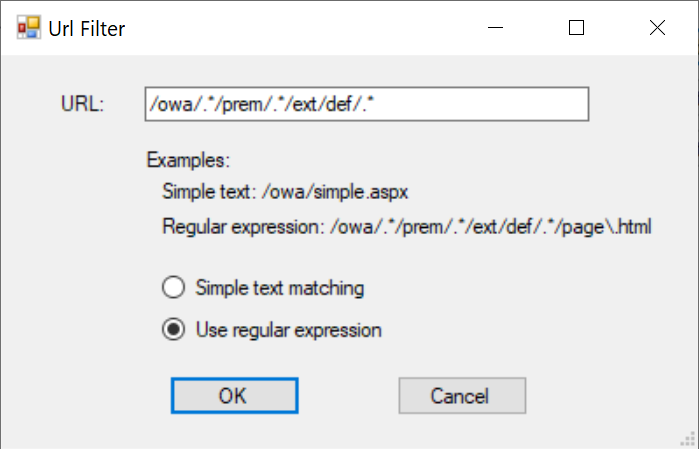This screenshot has width=699, height=449.
Task: Click blank dialog background below the buttons
Action: (x=350, y=432)
